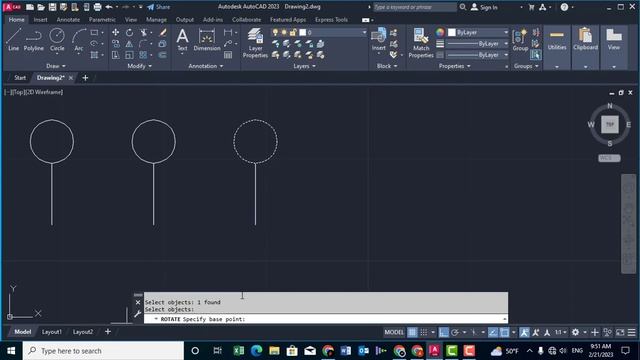Activate Match Properties tool
Image resolution: width=640 pixels, height=360 pixels.
tap(421, 43)
